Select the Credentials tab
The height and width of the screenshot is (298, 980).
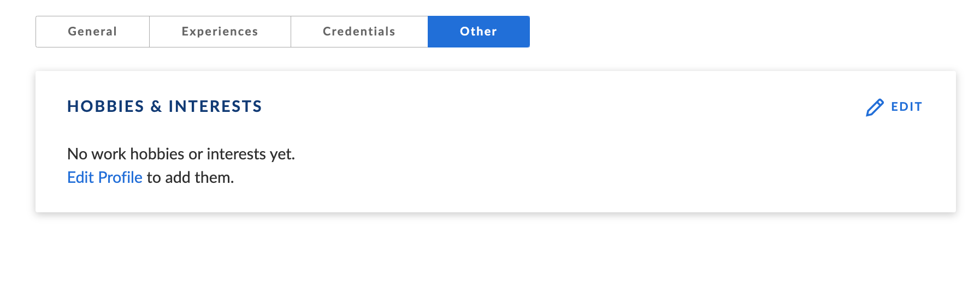[x=359, y=32]
